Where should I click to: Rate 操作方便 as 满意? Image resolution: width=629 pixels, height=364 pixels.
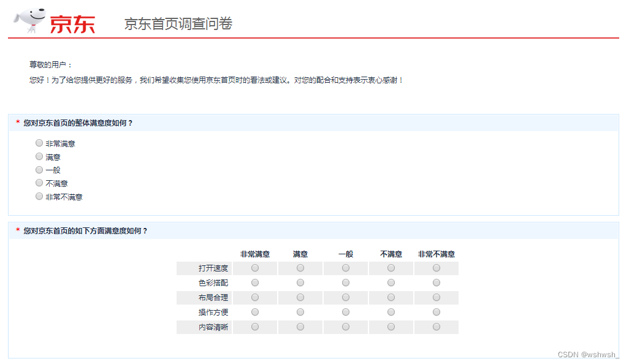coord(300,312)
